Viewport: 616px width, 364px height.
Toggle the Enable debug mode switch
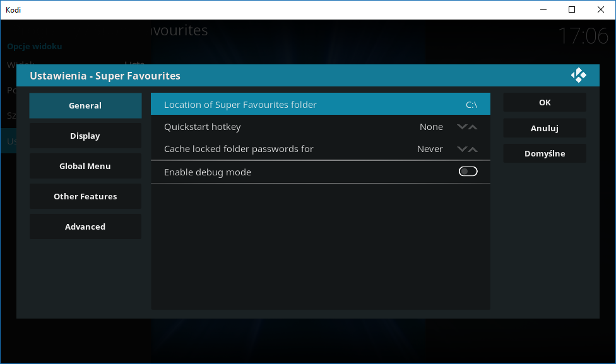[x=468, y=172]
